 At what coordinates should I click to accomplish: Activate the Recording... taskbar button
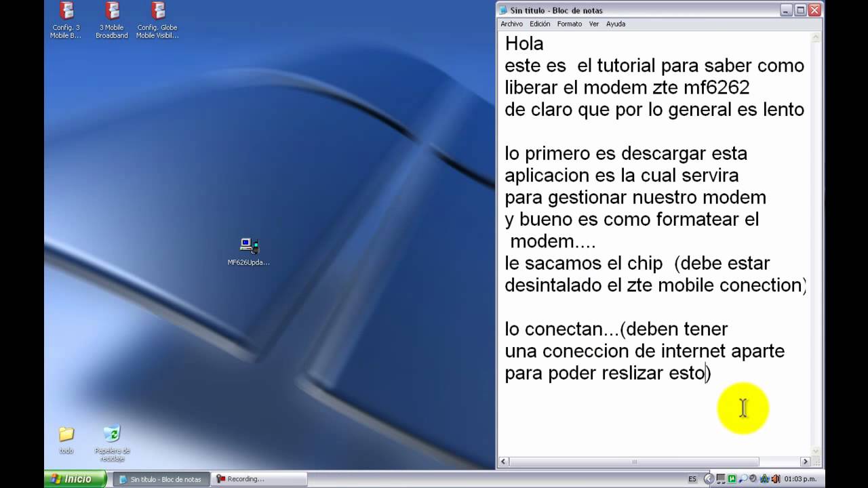point(260,479)
